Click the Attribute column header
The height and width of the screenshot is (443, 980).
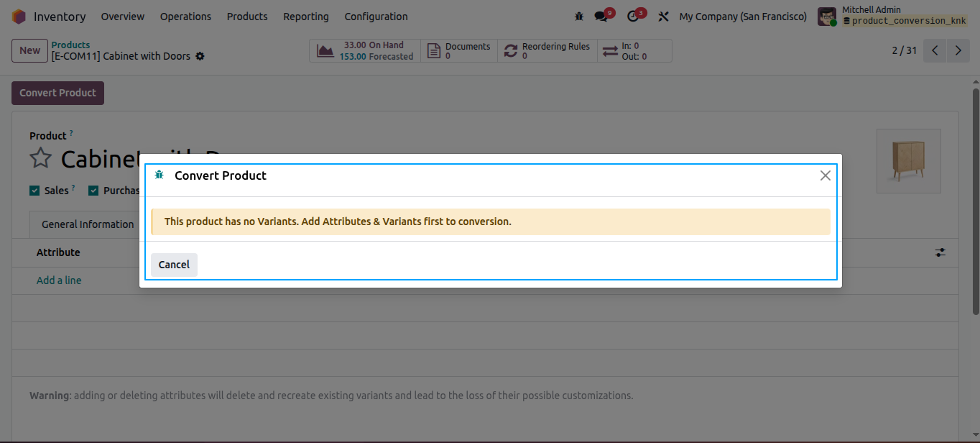(x=58, y=252)
